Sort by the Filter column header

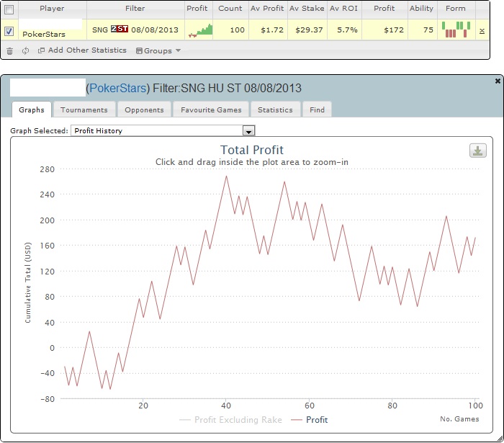pos(135,9)
